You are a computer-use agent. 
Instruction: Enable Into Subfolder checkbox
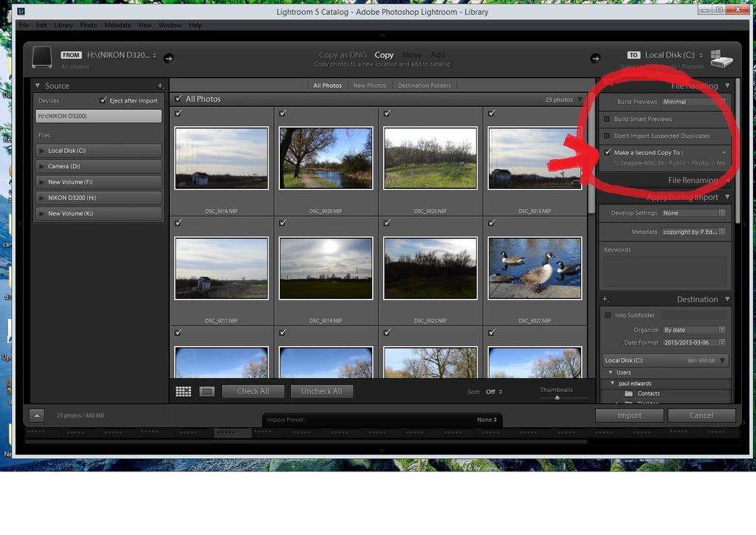(608, 315)
